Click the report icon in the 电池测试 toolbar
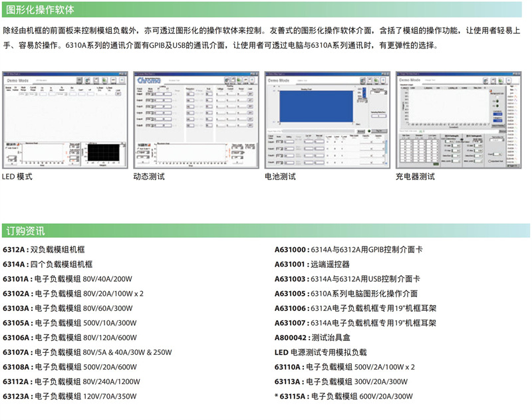 [362, 80]
